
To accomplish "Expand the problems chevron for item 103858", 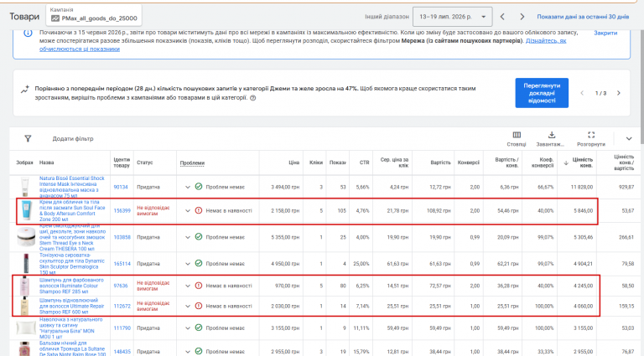I will click(x=188, y=237).
